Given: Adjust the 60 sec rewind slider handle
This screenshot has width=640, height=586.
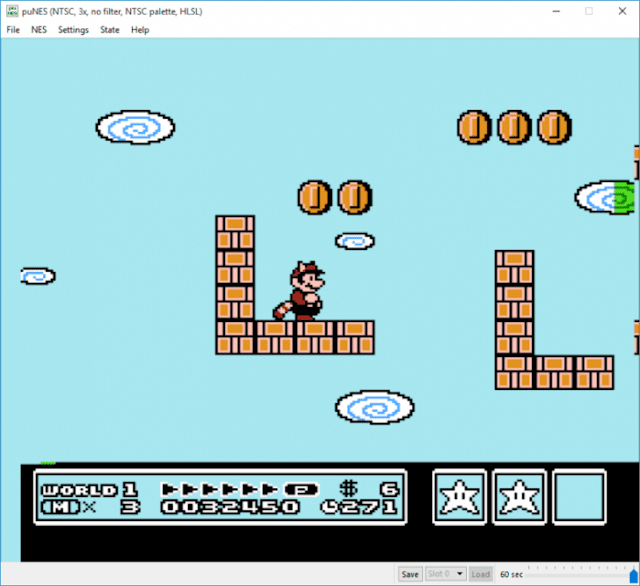Looking at the screenshot, I should [x=634, y=576].
